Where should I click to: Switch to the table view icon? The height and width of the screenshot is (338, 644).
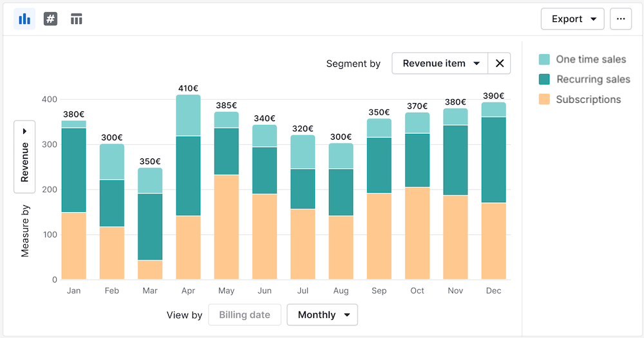coord(77,19)
